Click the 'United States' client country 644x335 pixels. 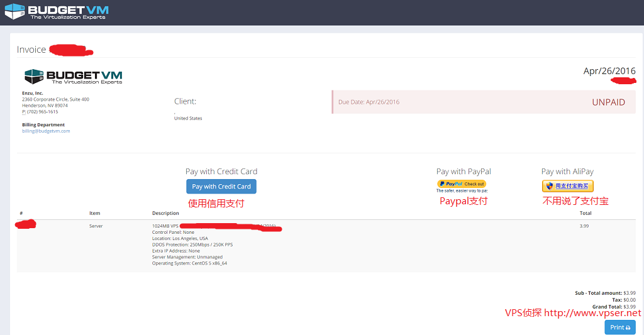188,118
